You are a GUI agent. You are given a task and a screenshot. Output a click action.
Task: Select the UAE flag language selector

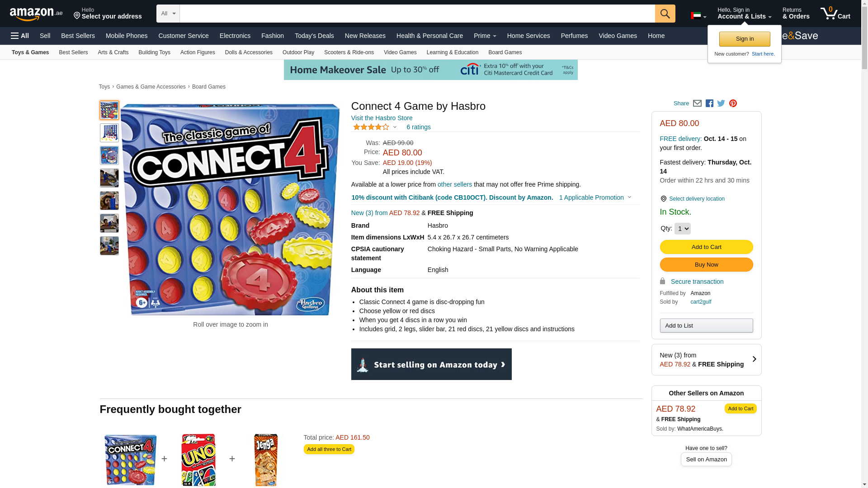click(x=698, y=16)
